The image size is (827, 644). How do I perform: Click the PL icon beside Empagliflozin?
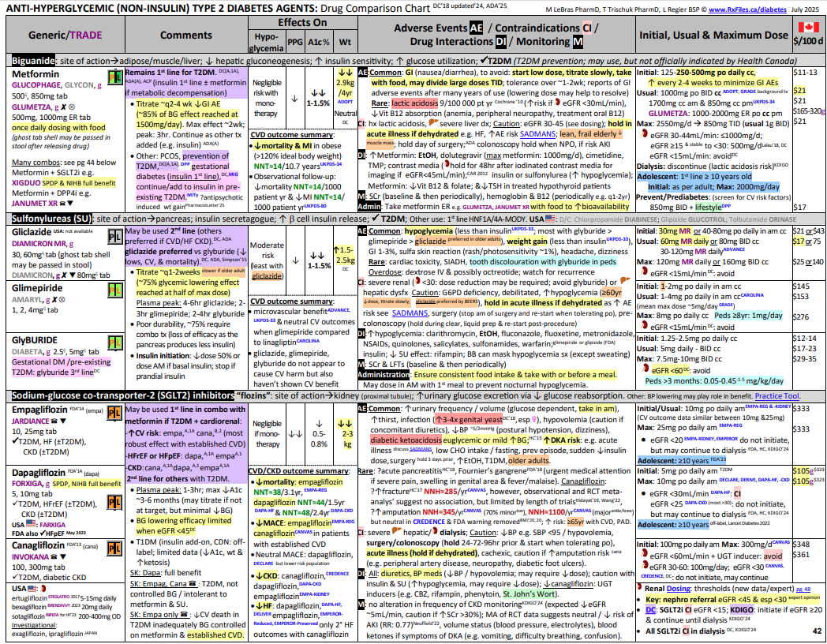(115, 414)
